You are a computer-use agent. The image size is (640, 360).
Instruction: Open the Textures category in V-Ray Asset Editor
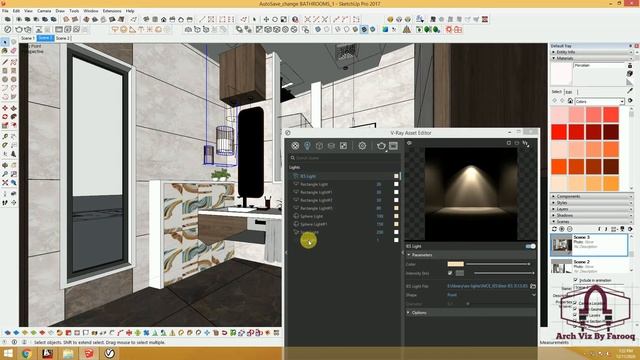point(343,146)
